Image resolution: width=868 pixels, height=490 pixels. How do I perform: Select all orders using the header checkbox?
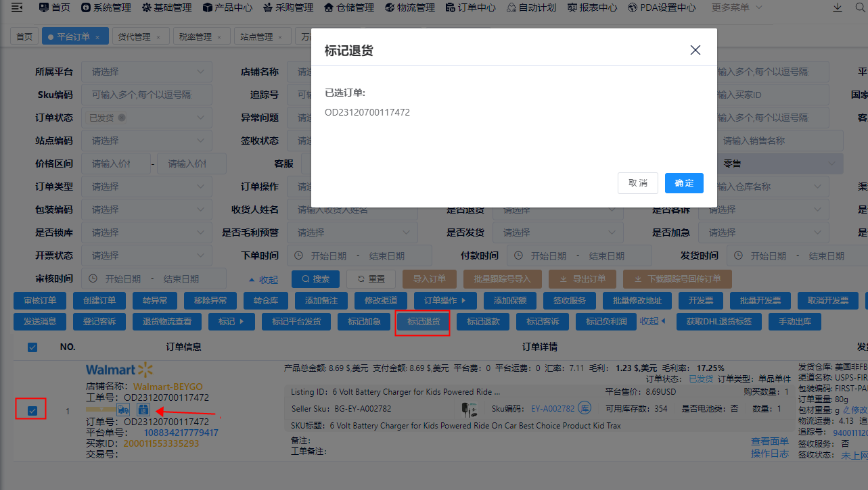point(32,347)
